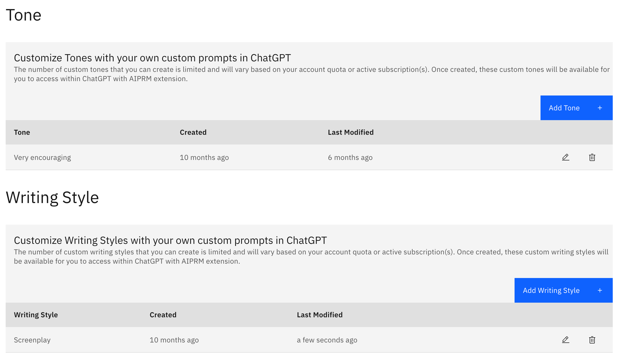Edit the Screenplay writing style

pos(565,340)
